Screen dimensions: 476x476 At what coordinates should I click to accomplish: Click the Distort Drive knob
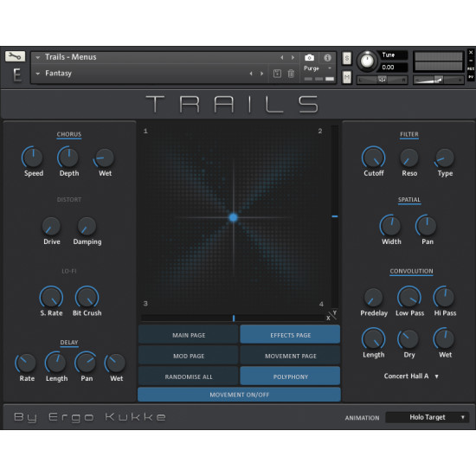51,227
